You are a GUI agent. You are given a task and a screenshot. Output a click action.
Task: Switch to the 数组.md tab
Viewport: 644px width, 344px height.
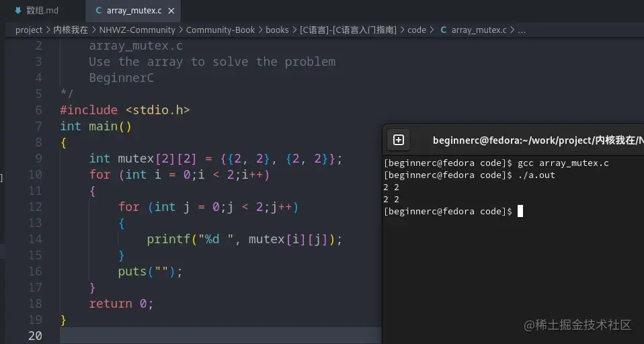43,11
